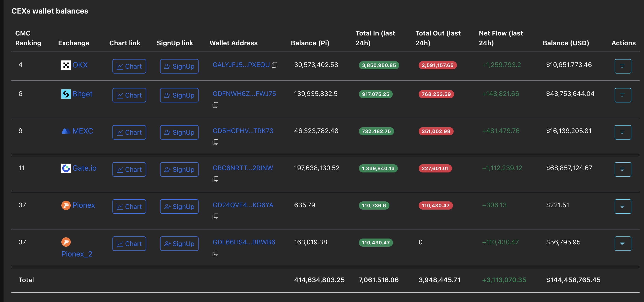The height and width of the screenshot is (302, 644).
Task: Click the Balance (Pi) column header
Action: (x=310, y=43)
